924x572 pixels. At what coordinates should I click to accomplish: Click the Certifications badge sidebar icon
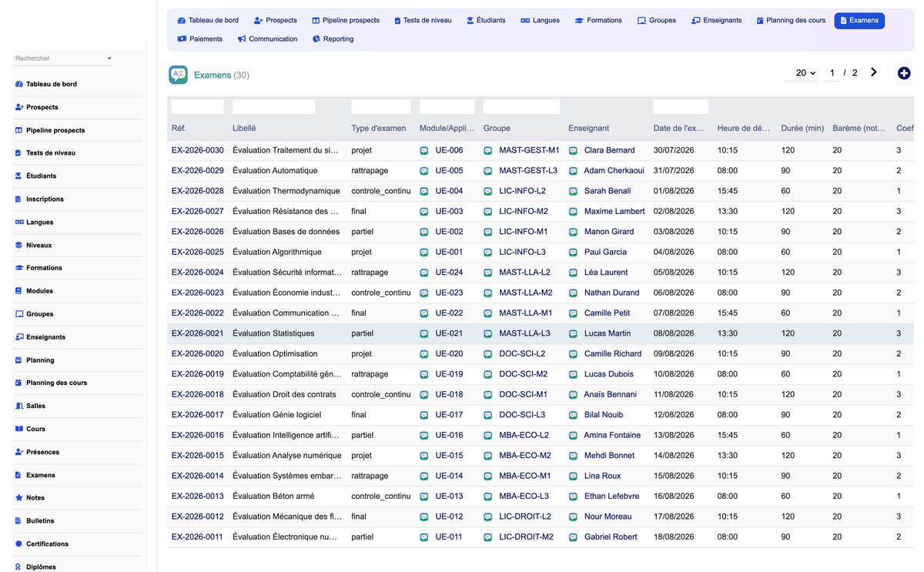click(x=18, y=544)
